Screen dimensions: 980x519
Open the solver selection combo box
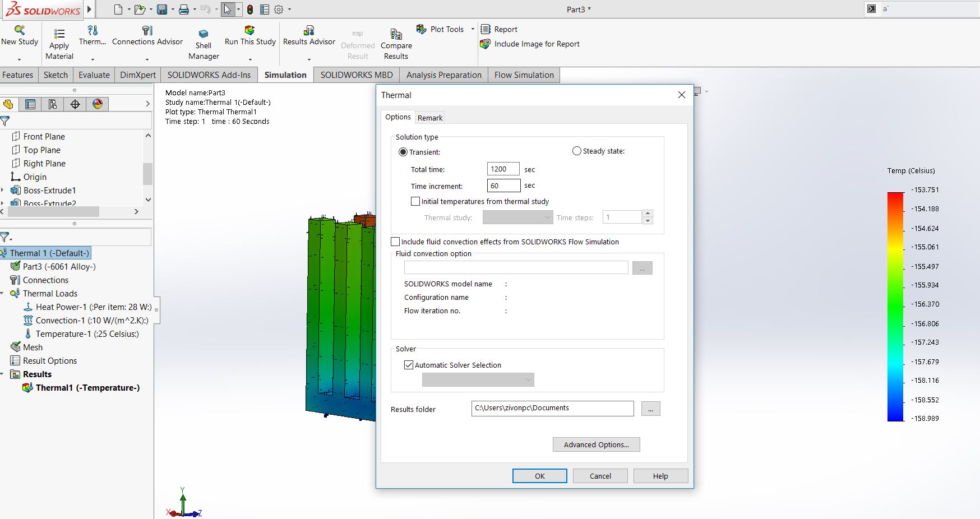click(478, 380)
